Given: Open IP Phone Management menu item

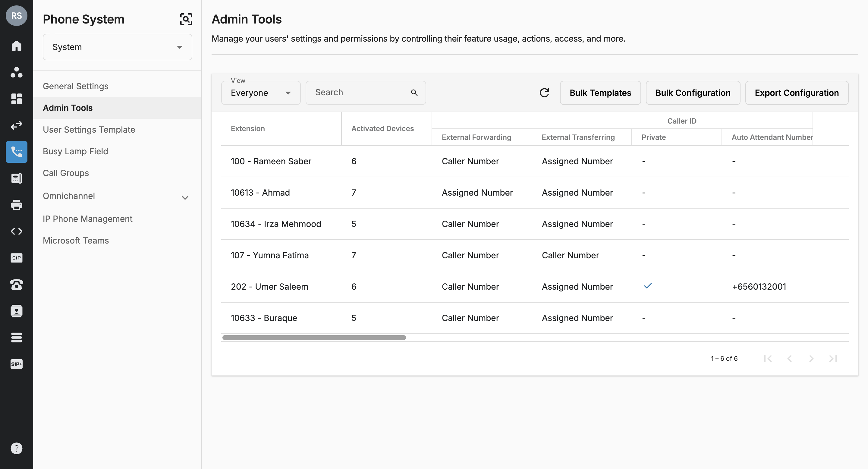Looking at the screenshot, I should click(x=117, y=219).
